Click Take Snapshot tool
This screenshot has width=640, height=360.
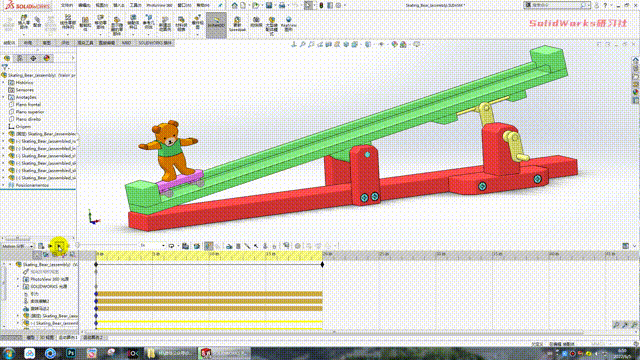click(x=256, y=22)
